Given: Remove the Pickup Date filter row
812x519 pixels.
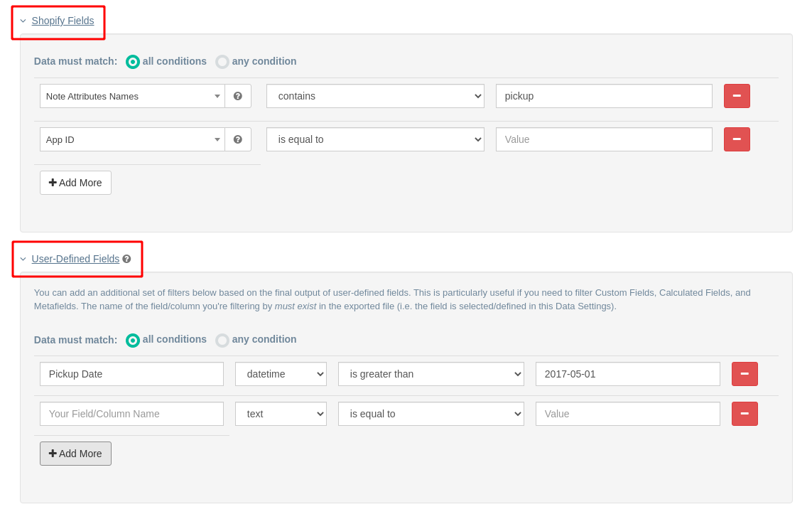Looking at the screenshot, I should [745, 374].
